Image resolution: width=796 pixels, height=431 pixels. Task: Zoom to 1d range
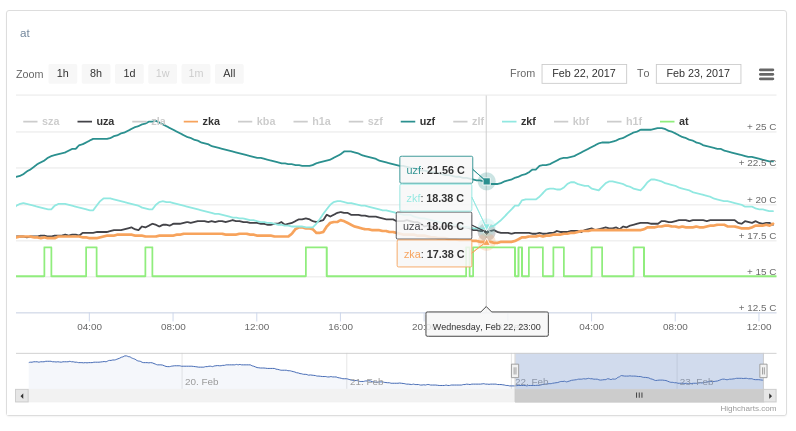(x=129, y=73)
